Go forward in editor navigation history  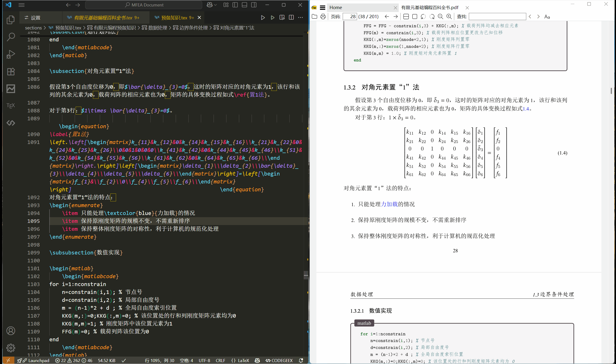tap(78, 5)
